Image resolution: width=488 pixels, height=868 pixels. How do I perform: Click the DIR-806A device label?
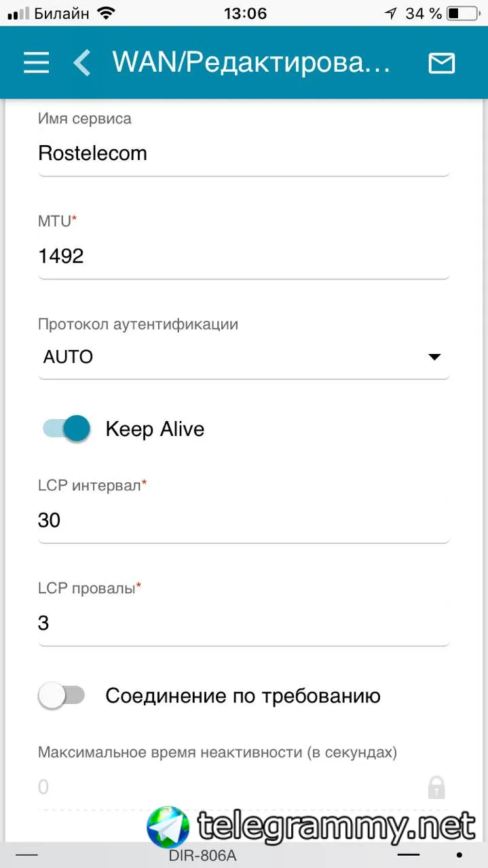tap(202, 856)
